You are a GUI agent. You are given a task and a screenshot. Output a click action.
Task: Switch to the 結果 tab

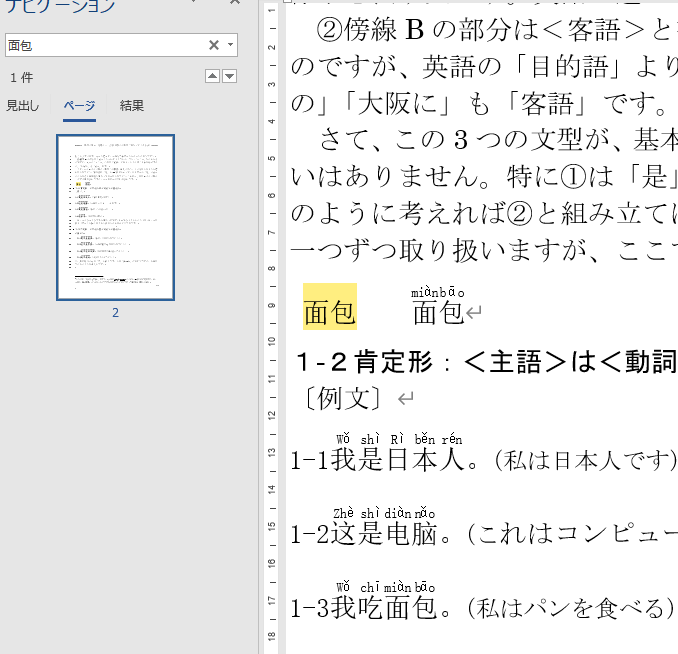[x=131, y=106]
